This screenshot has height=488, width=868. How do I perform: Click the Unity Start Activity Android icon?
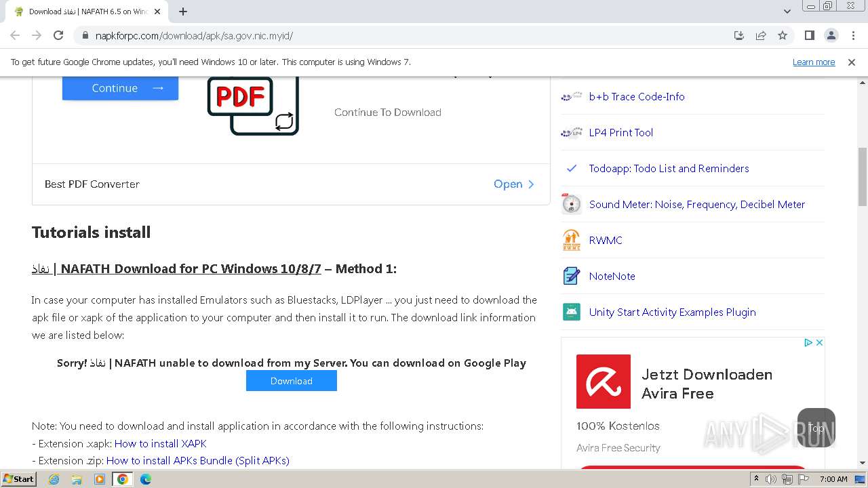(x=572, y=312)
